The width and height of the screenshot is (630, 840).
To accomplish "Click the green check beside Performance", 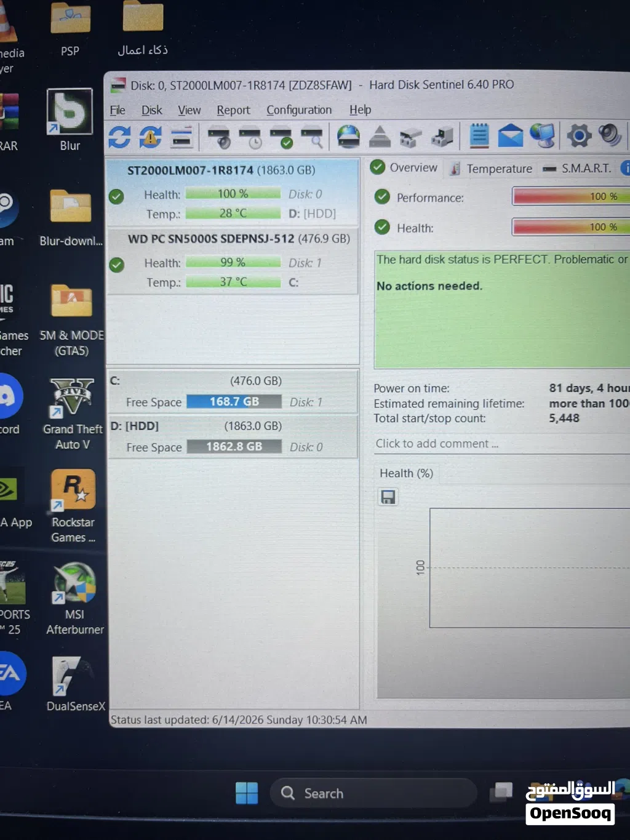I will tap(382, 197).
